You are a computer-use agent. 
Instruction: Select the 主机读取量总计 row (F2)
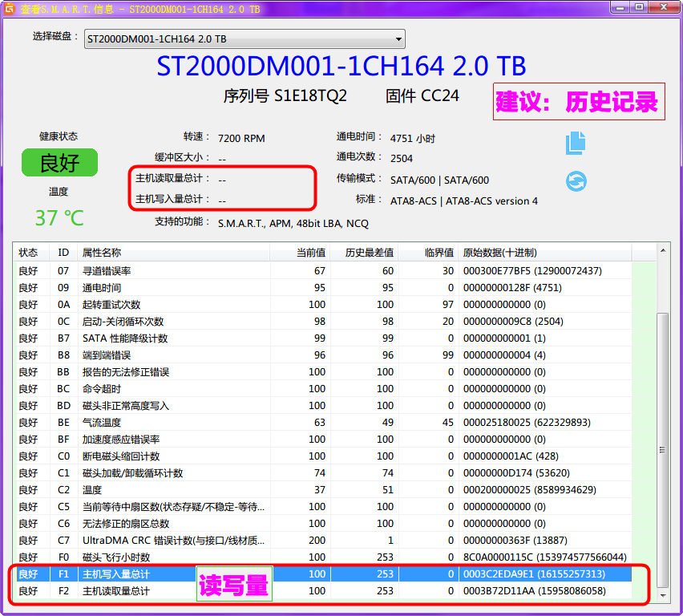pos(322,591)
